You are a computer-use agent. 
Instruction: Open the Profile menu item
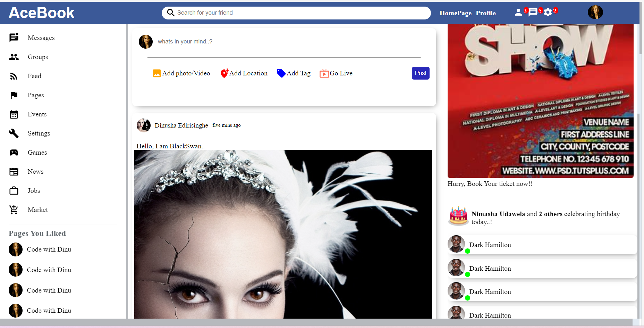486,13
